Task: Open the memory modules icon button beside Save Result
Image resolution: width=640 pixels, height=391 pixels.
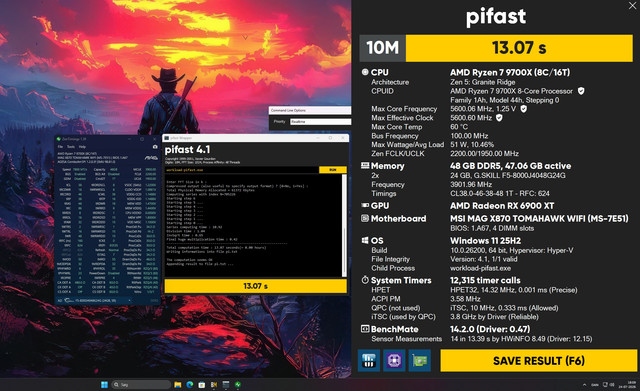Action: click(x=369, y=360)
